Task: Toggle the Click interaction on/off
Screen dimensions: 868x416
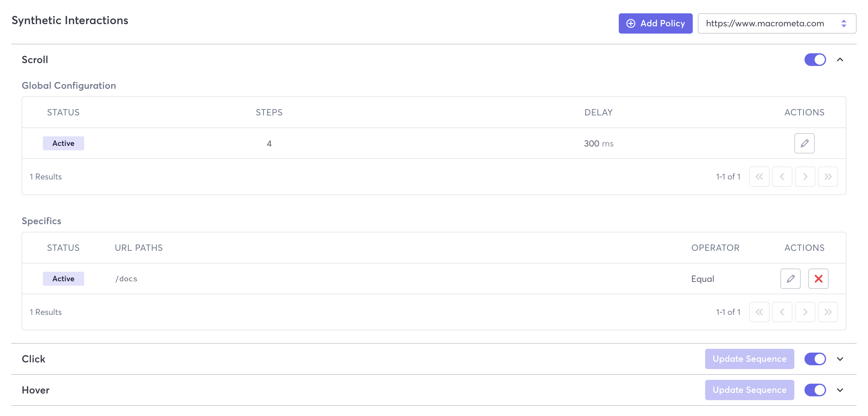Action: pyautogui.click(x=815, y=359)
